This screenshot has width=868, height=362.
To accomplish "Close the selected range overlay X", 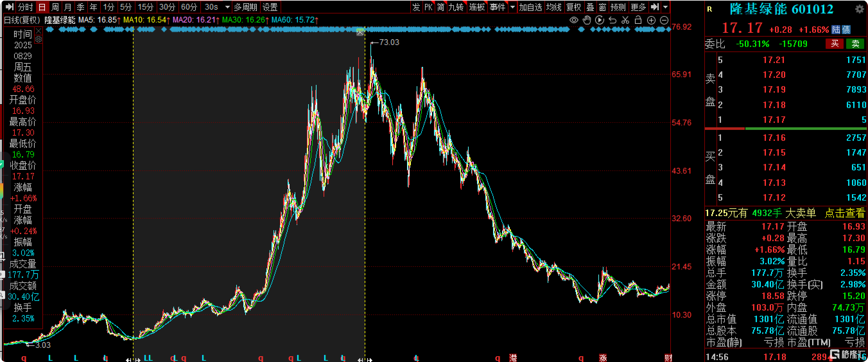I will click(360, 32).
